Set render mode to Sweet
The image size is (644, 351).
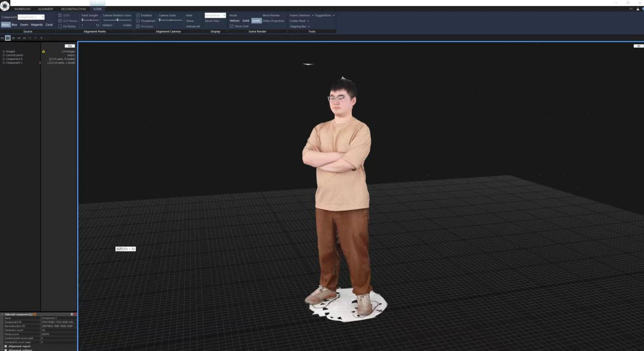click(x=256, y=21)
